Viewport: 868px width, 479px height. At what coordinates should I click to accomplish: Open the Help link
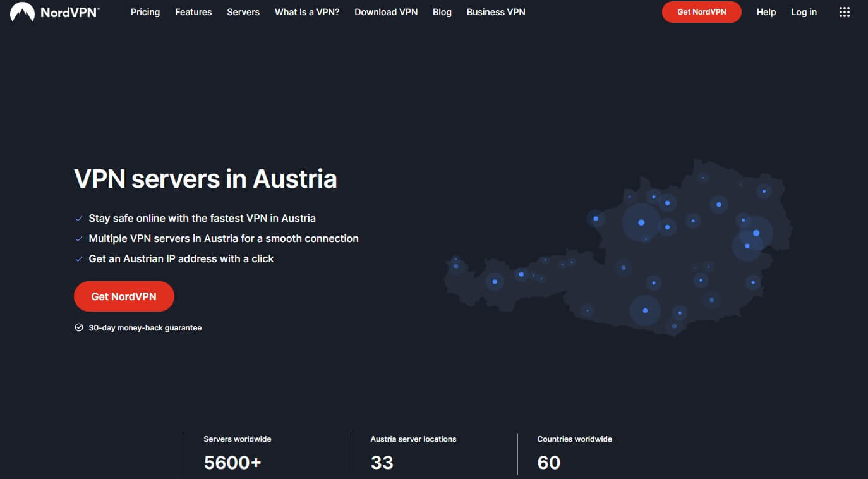(766, 12)
